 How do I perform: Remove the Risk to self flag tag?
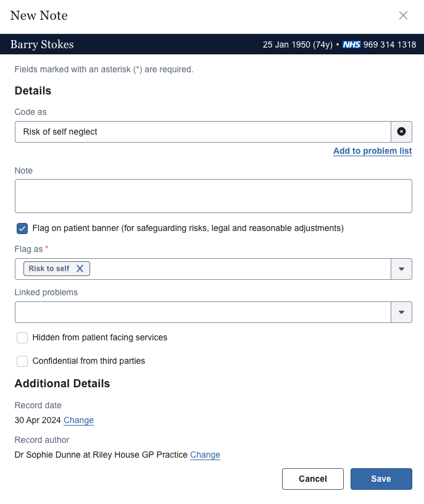(80, 268)
